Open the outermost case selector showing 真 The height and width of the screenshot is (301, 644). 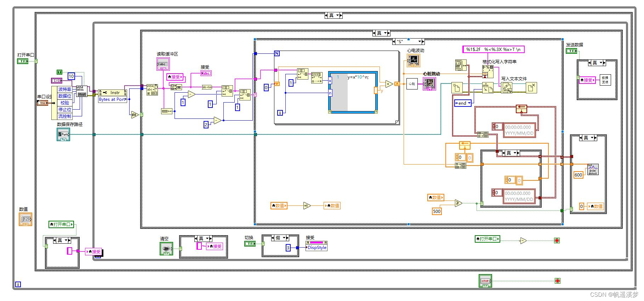click(x=333, y=15)
